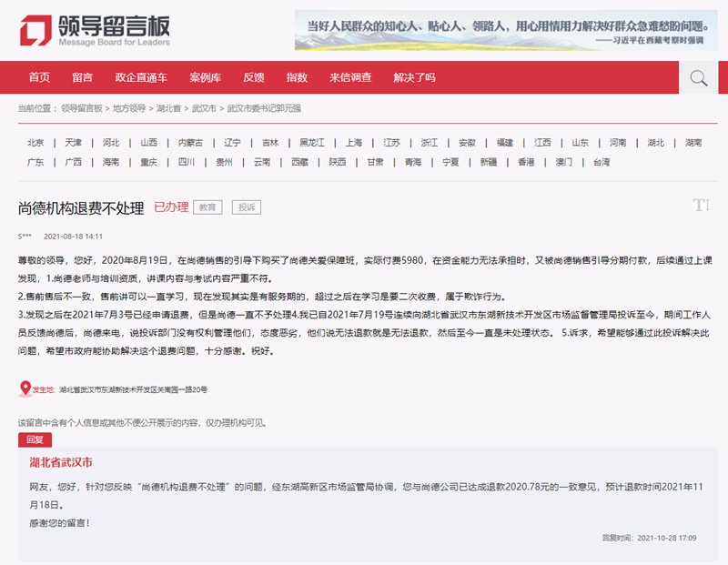Click the red location pin icon
Viewport: 728px width, 565px height.
pos(25,388)
